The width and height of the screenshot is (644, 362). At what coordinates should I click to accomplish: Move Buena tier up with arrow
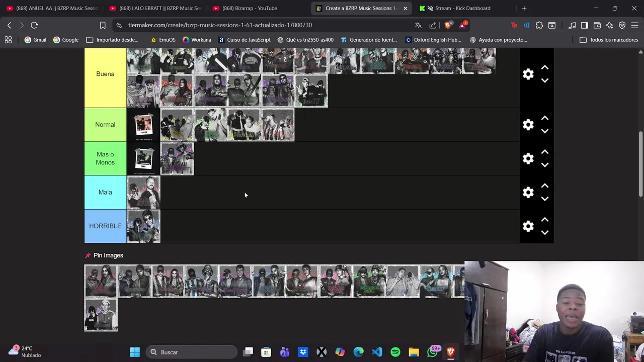coord(544,67)
